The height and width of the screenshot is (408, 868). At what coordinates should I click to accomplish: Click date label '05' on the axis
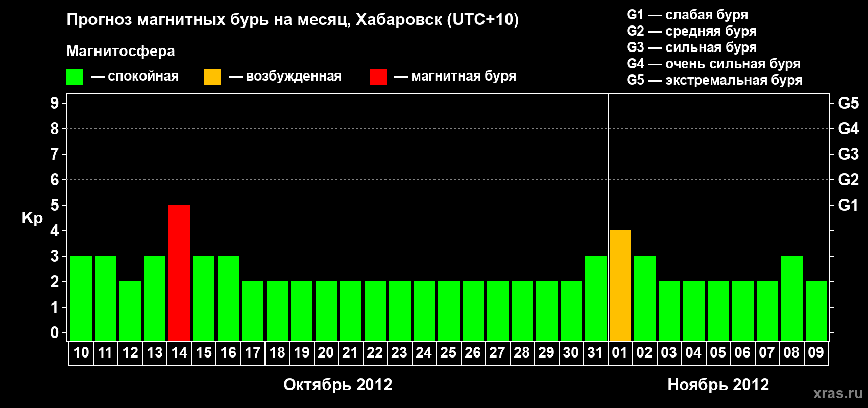718,352
